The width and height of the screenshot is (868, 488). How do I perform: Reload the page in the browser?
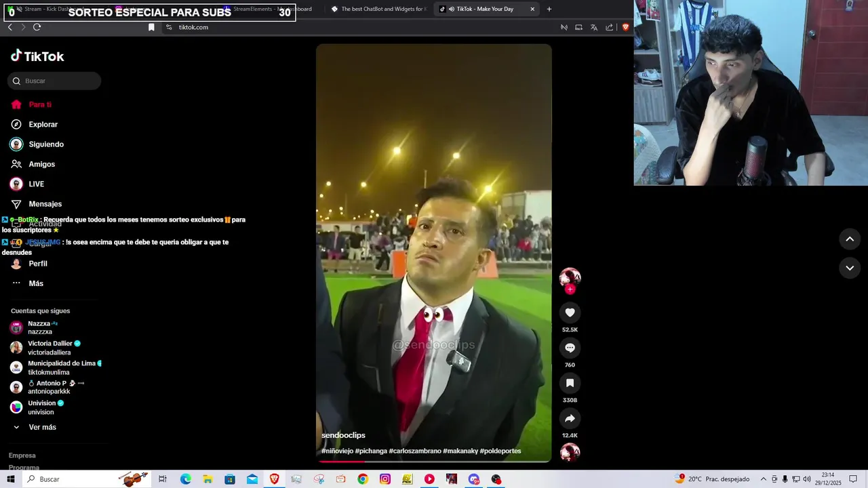click(x=37, y=27)
